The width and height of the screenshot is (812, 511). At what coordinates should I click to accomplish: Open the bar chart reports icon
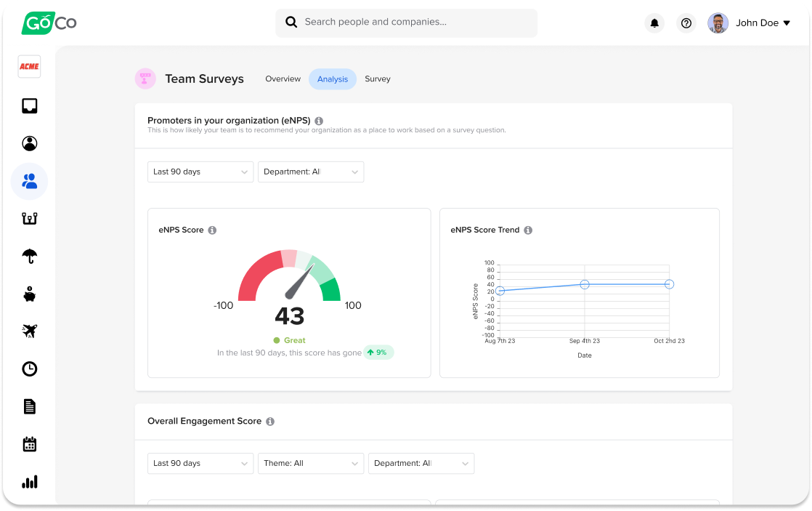click(30, 482)
